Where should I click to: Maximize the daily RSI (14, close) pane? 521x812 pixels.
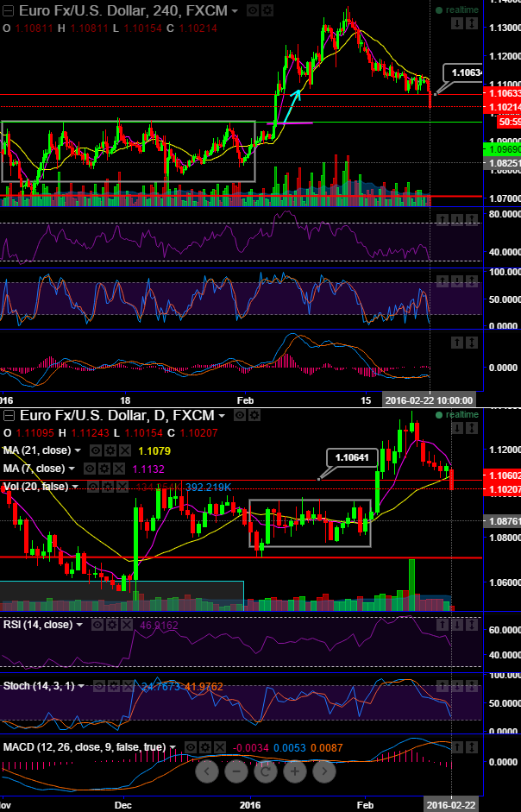[471, 625]
